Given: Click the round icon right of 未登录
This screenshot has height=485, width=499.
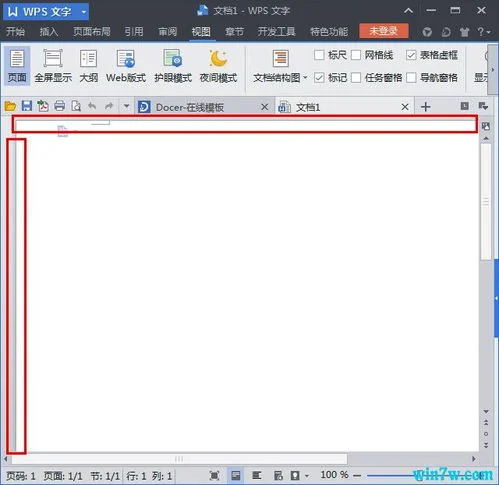Looking at the screenshot, I should tap(427, 32).
